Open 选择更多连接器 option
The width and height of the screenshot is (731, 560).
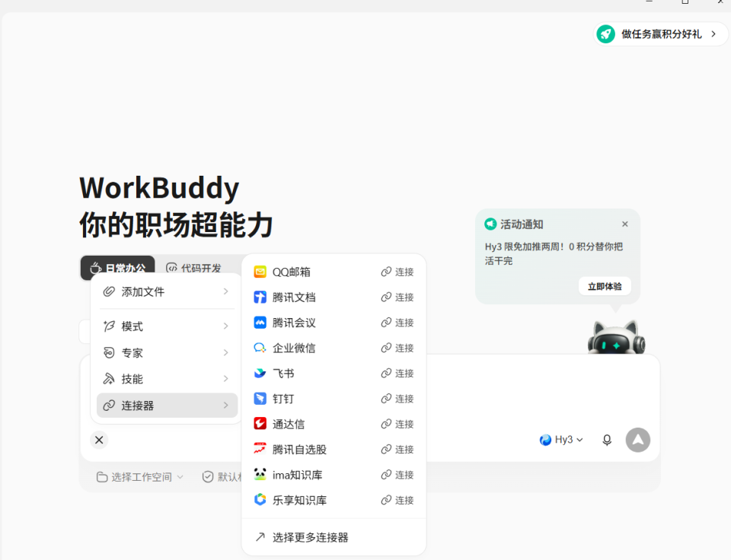coord(334,537)
